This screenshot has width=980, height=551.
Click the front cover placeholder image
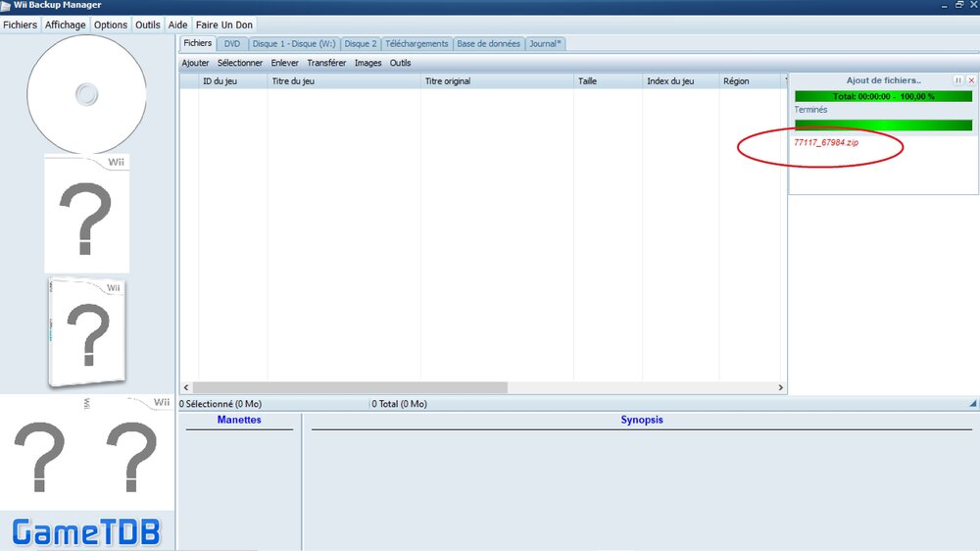tap(86, 215)
